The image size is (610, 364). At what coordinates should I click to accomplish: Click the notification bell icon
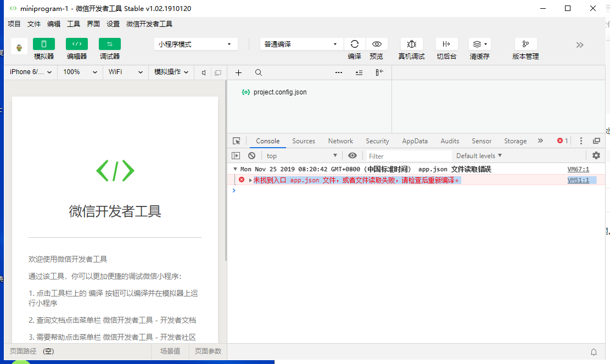(x=594, y=352)
